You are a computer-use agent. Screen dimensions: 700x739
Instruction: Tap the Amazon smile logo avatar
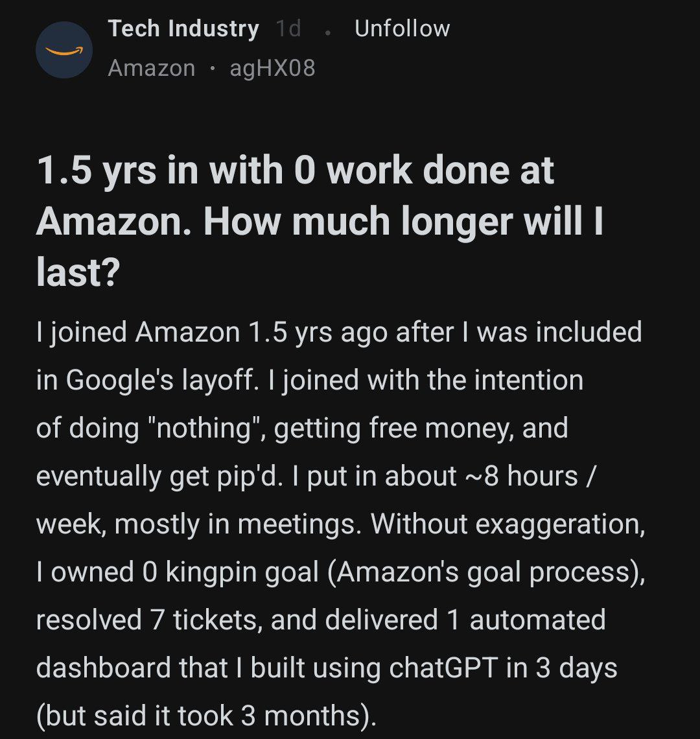pyautogui.click(x=64, y=50)
